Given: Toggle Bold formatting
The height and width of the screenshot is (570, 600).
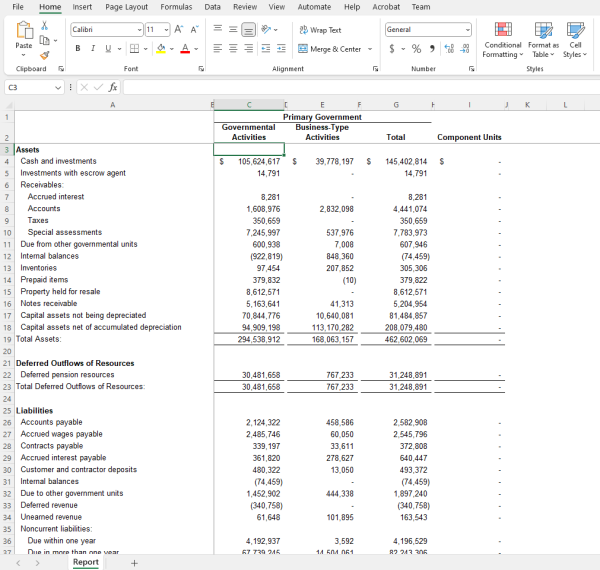Looking at the screenshot, I should [78, 49].
